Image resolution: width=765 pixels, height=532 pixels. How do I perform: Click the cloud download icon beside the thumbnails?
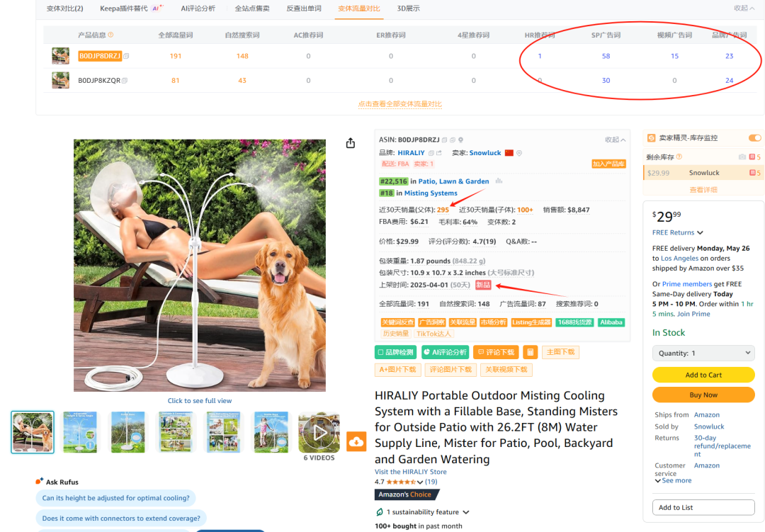point(356,441)
